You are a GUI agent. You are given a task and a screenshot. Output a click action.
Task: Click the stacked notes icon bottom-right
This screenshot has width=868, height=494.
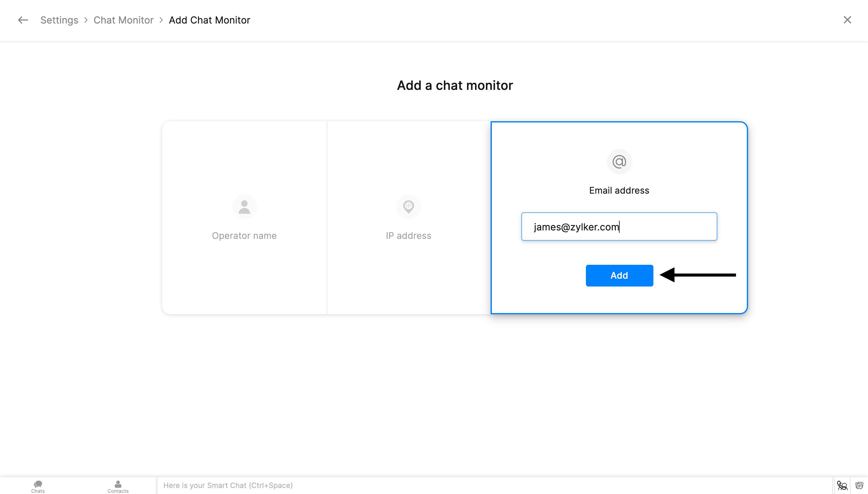859,485
